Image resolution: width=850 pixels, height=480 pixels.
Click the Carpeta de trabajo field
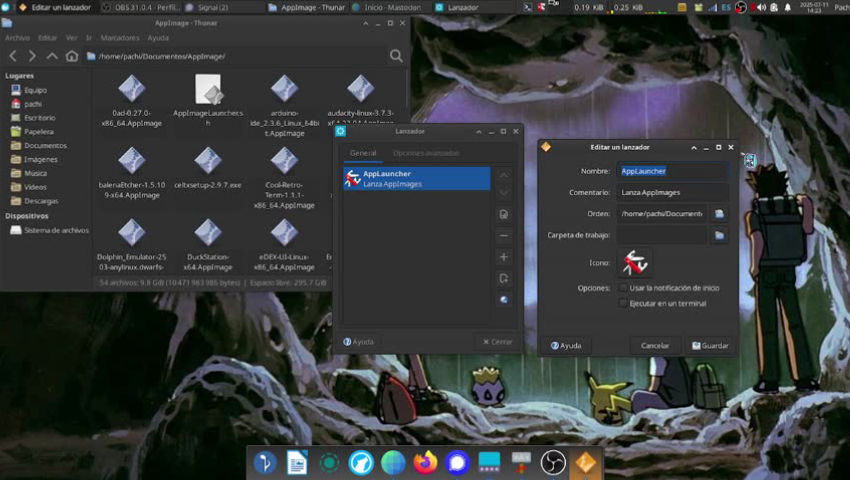point(662,235)
